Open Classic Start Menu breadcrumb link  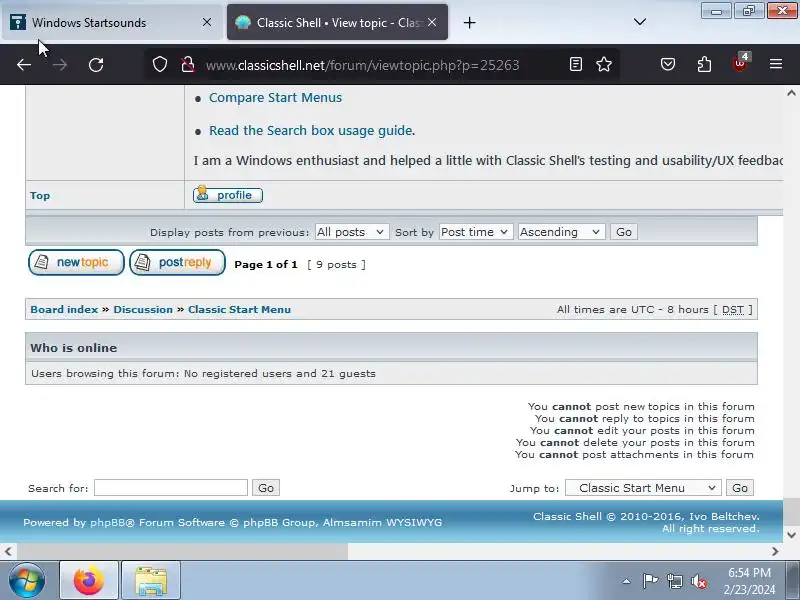[239, 309]
